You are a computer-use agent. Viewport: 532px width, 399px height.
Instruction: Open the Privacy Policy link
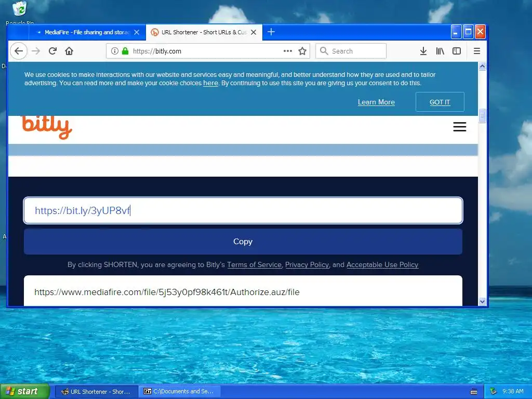tap(307, 264)
